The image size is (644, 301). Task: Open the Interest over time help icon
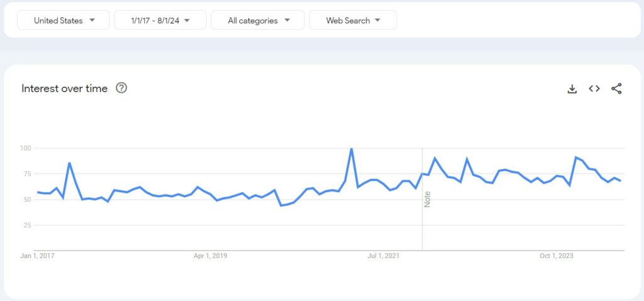click(121, 88)
